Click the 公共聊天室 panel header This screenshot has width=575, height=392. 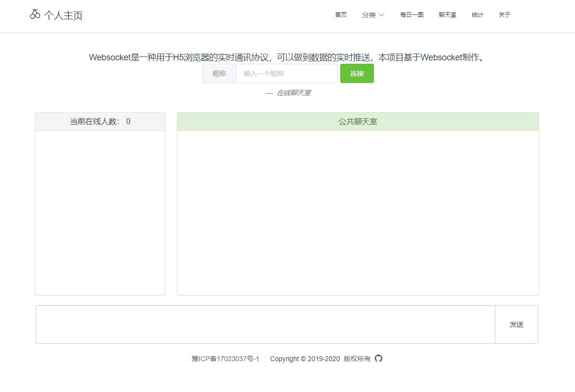tap(358, 121)
